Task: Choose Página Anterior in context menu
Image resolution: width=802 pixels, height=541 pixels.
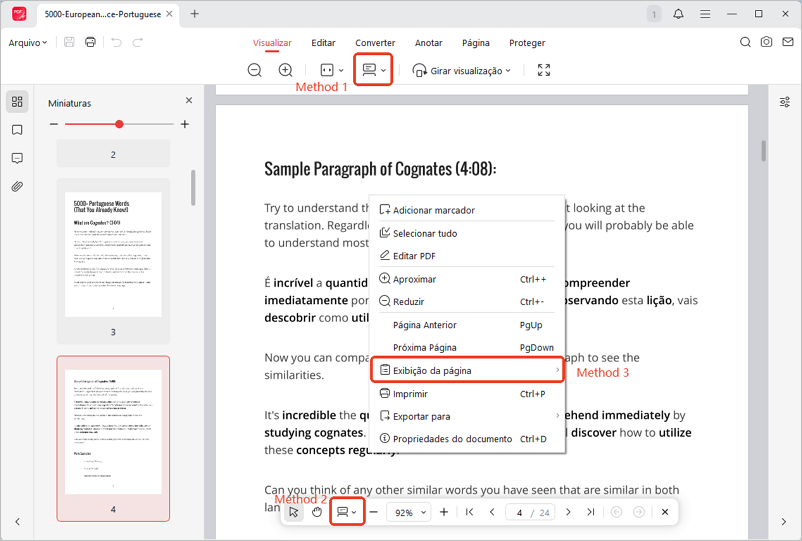Action: pos(467,325)
